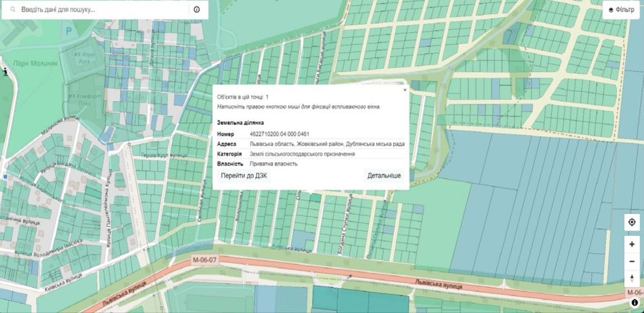The height and width of the screenshot is (313, 644).
Task: Select cadastral number 4622710200:04:000:0461
Action: click(x=280, y=134)
